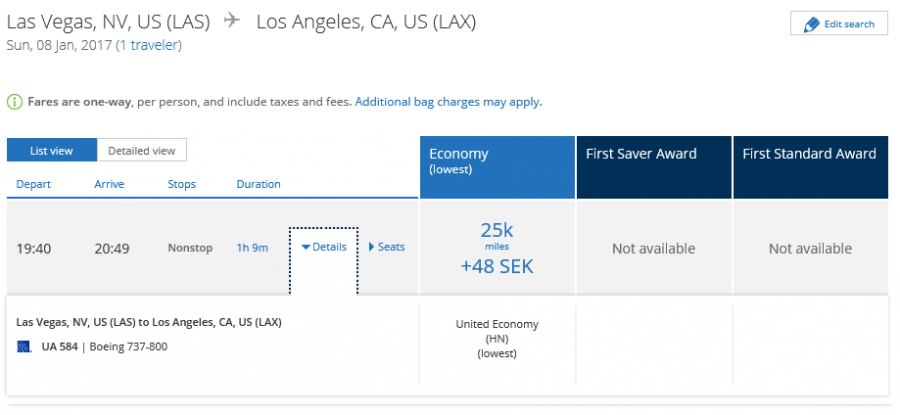The height and width of the screenshot is (415, 900).
Task: Switch to the List view tab
Action: 51,151
